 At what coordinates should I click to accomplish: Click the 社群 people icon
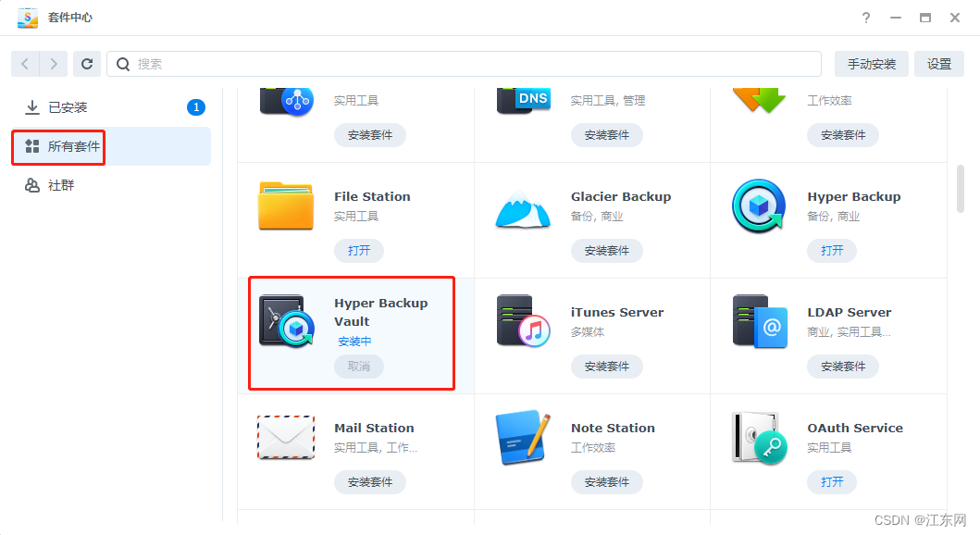31,185
